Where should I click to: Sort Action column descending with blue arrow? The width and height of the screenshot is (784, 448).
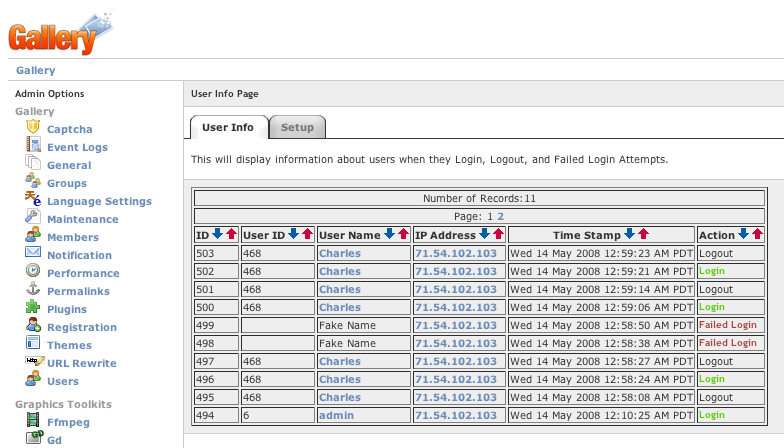744,234
